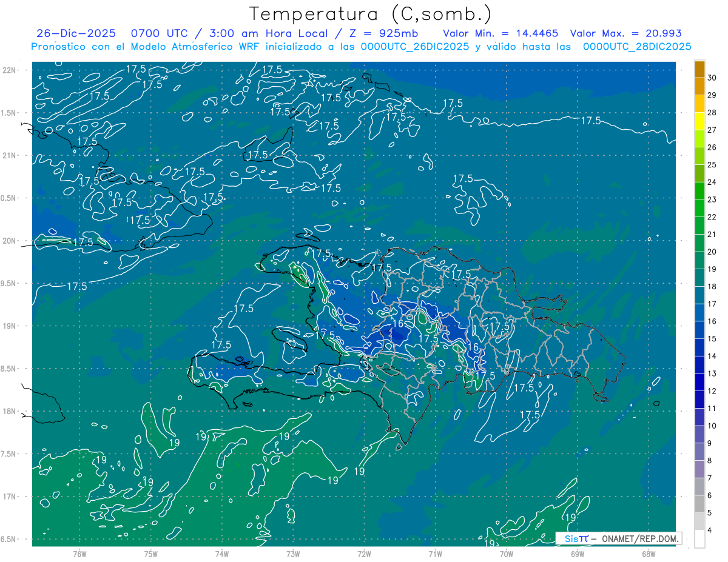Click the colorbar scale value "11"
Screen dimensions: 728x562
712,409
